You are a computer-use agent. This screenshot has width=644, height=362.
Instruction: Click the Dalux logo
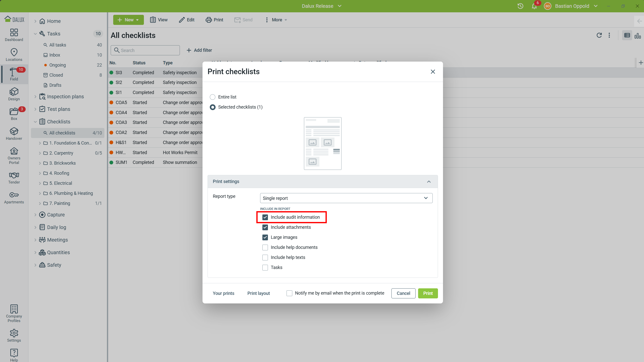pyautogui.click(x=14, y=19)
